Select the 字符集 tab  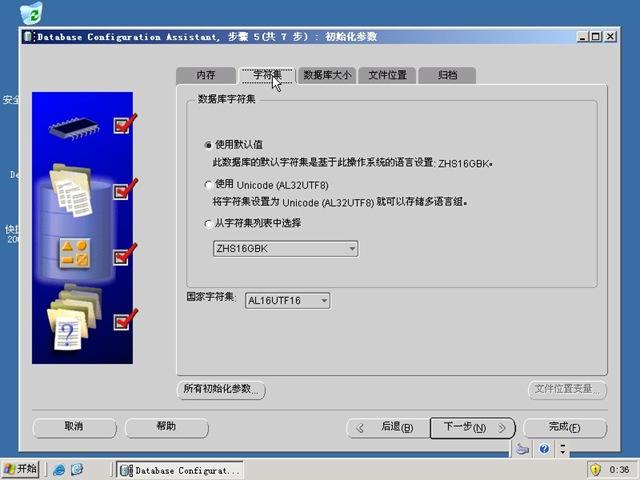267,75
